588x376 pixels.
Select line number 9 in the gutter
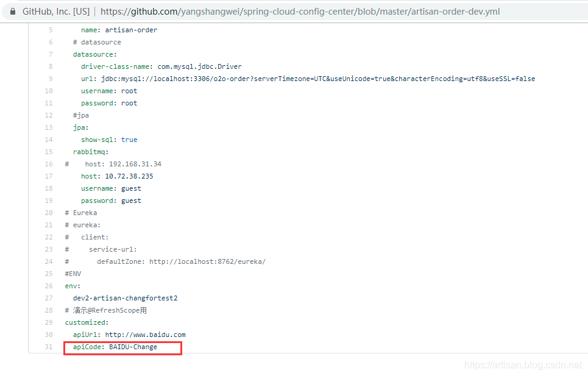[x=51, y=79]
